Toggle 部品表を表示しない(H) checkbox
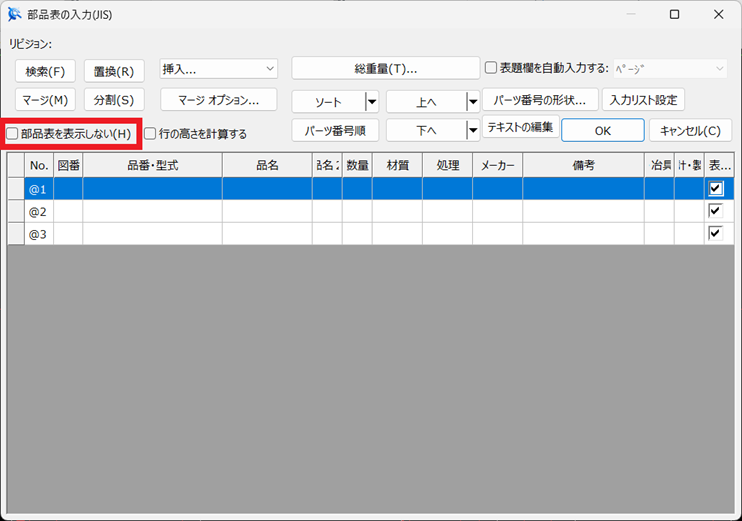This screenshot has height=521, width=742. (12, 134)
